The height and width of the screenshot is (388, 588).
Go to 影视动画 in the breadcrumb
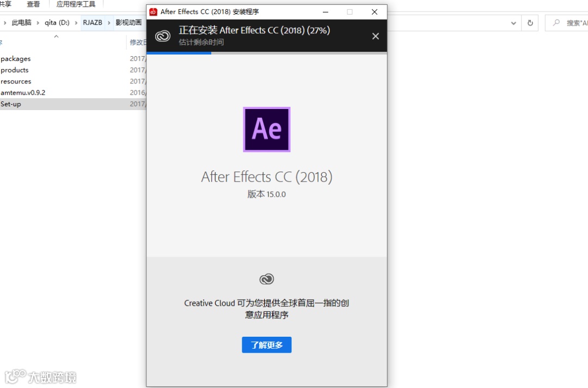[128, 22]
